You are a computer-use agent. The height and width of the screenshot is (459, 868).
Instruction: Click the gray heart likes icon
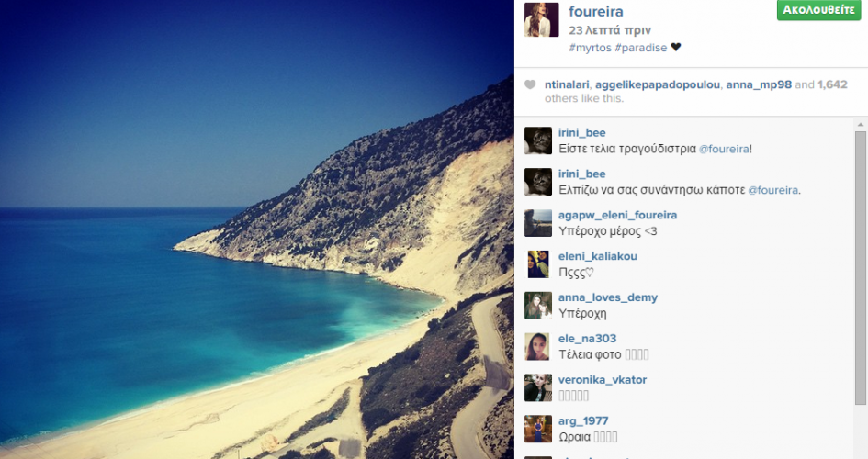(530, 84)
